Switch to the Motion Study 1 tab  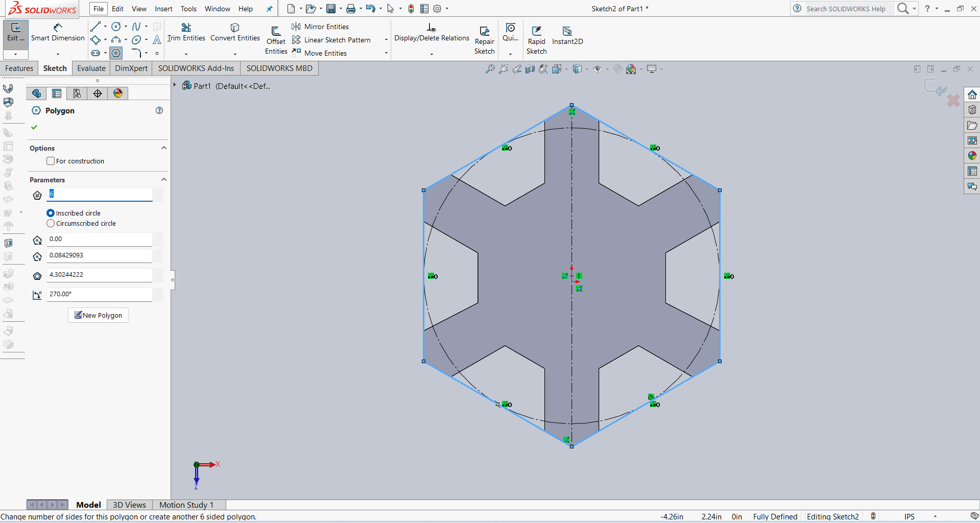(x=186, y=505)
